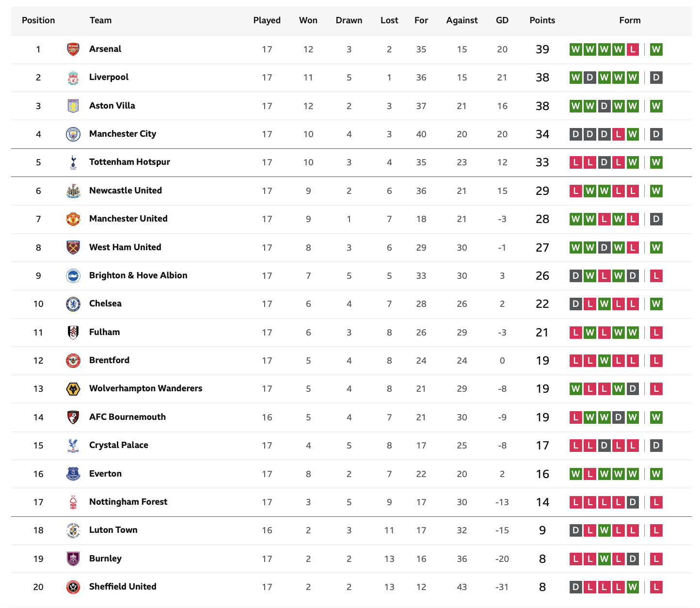
Task: Click the Wolverhampton Wanderers wolf badge
Action: click(x=73, y=389)
